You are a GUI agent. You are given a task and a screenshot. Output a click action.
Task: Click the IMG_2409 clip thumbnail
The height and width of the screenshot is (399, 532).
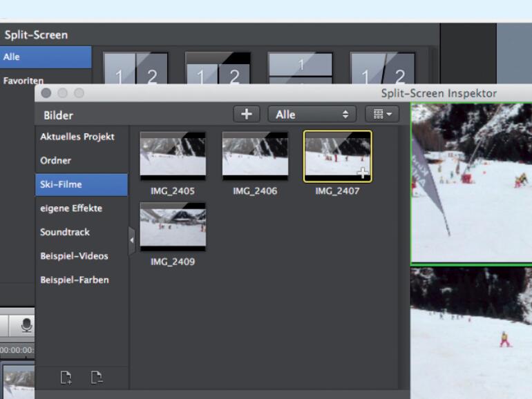[x=172, y=227]
